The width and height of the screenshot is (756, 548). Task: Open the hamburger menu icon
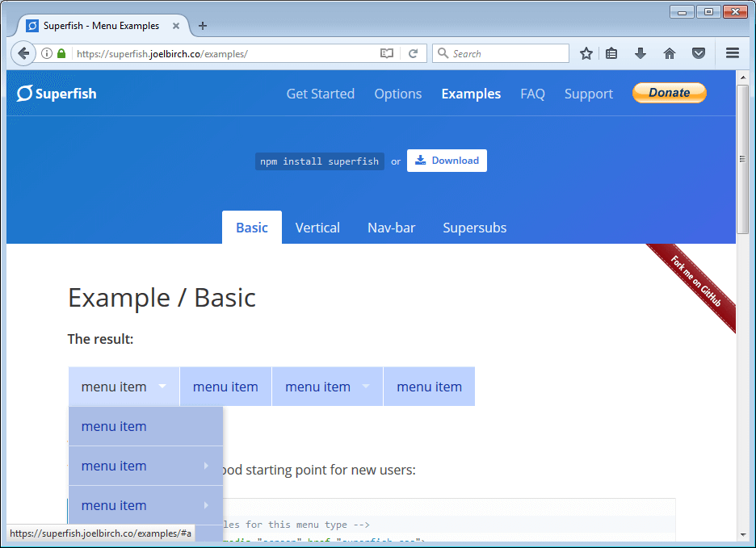pos(733,53)
